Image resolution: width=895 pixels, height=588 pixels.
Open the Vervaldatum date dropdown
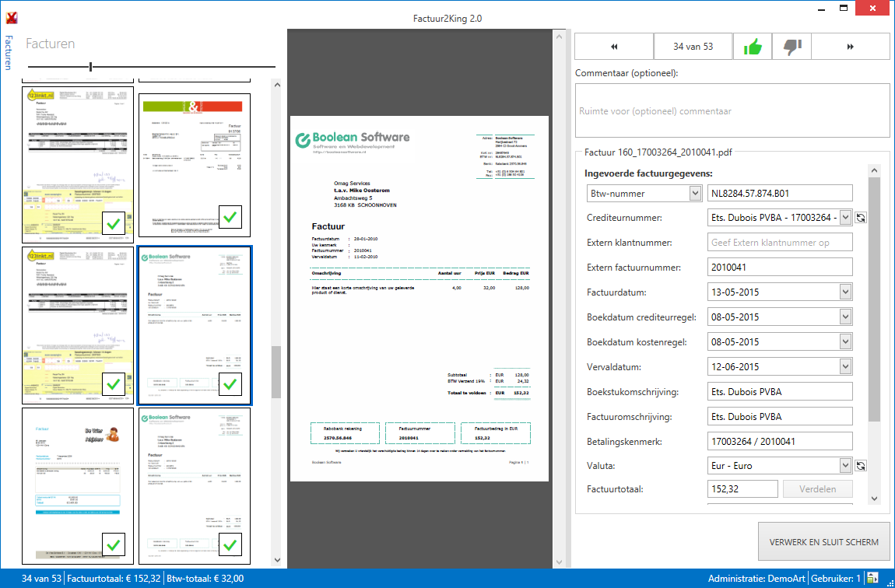845,366
